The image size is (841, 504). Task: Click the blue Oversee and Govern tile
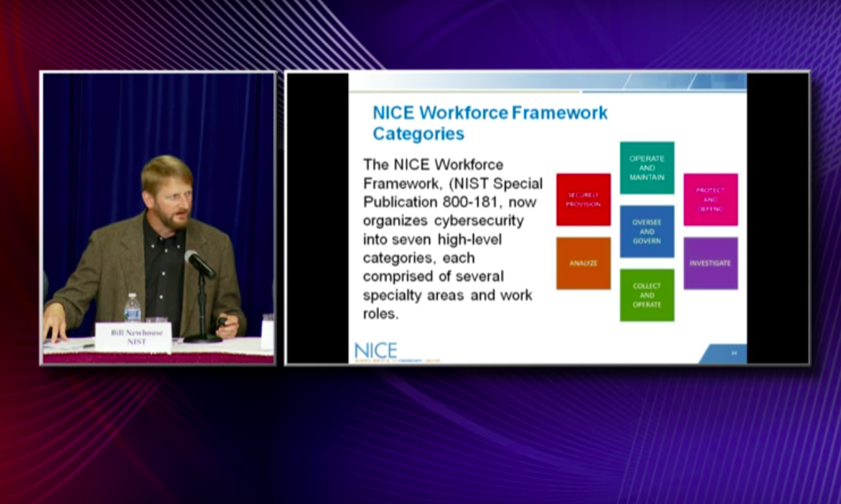(647, 231)
